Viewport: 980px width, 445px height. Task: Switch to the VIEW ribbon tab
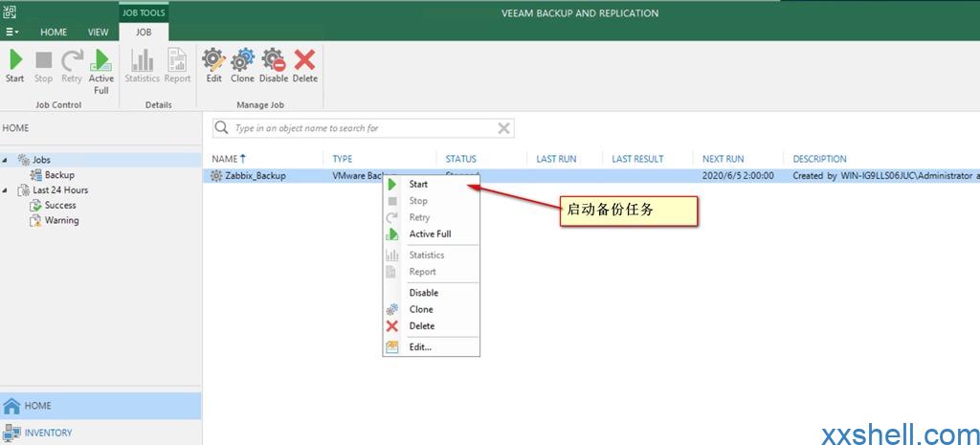[99, 32]
